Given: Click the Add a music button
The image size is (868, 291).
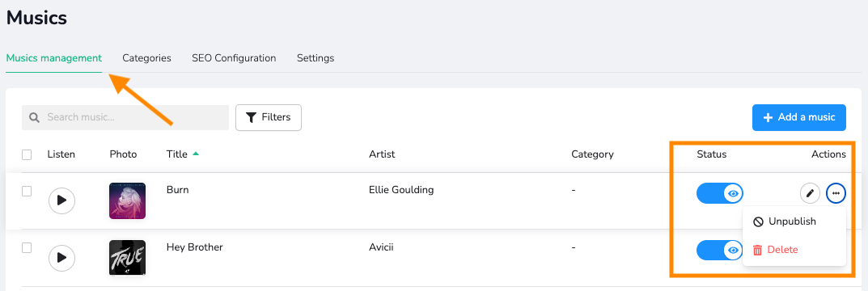Looking at the screenshot, I should (798, 117).
